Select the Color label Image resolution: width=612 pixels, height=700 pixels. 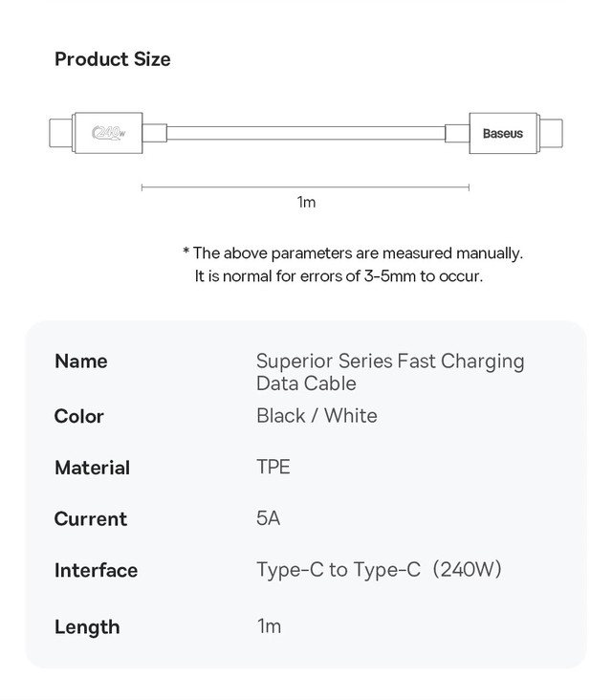[79, 417]
